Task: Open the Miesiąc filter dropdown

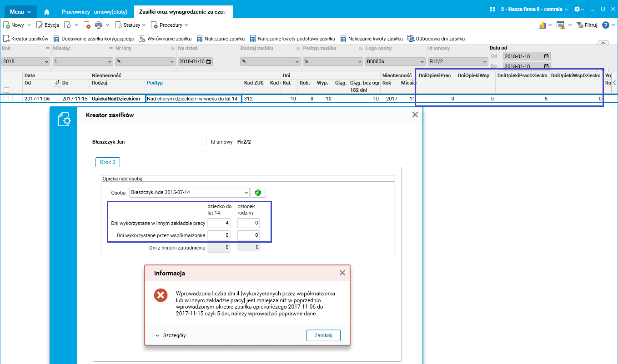Action: pyautogui.click(x=83, y=61)
